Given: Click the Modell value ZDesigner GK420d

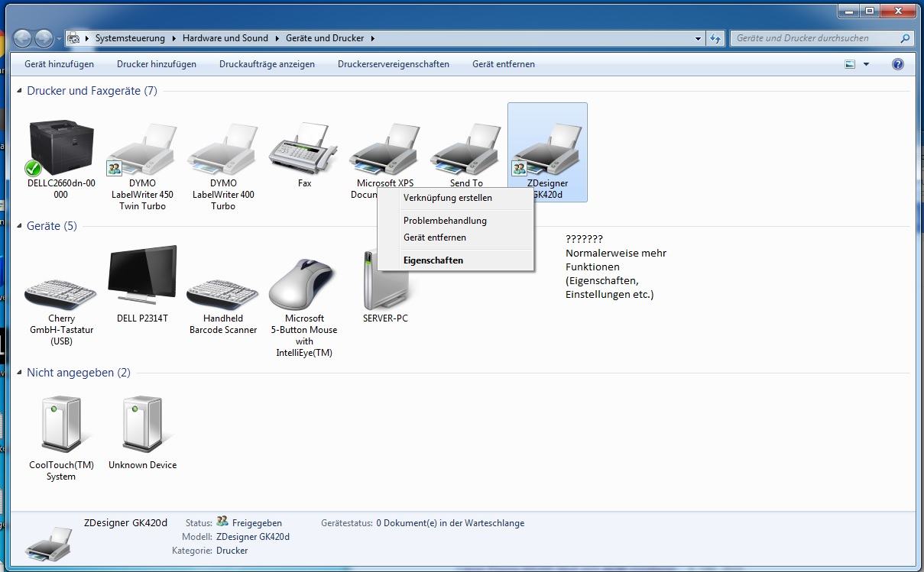Looking at the screenshot, I should 253,537.
